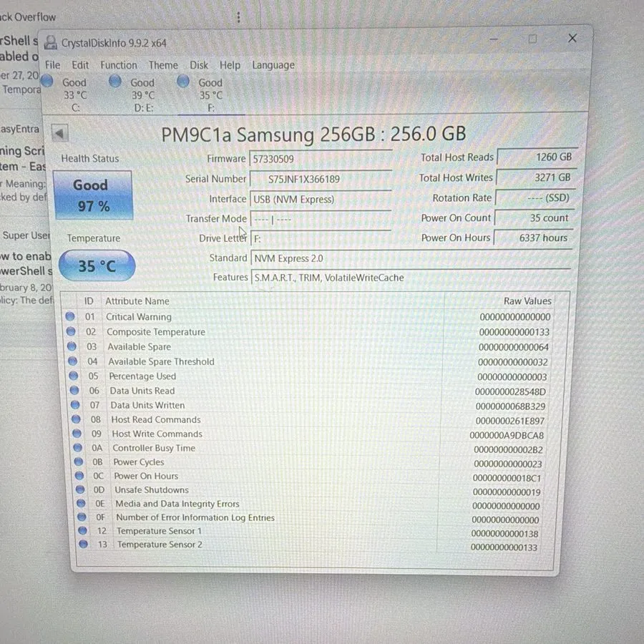Click the CrystalDiskInfo title bar icon
Image resolution: width=644 pixels, height=644 pixels.
pyautogui.click(x=51, y=43)
